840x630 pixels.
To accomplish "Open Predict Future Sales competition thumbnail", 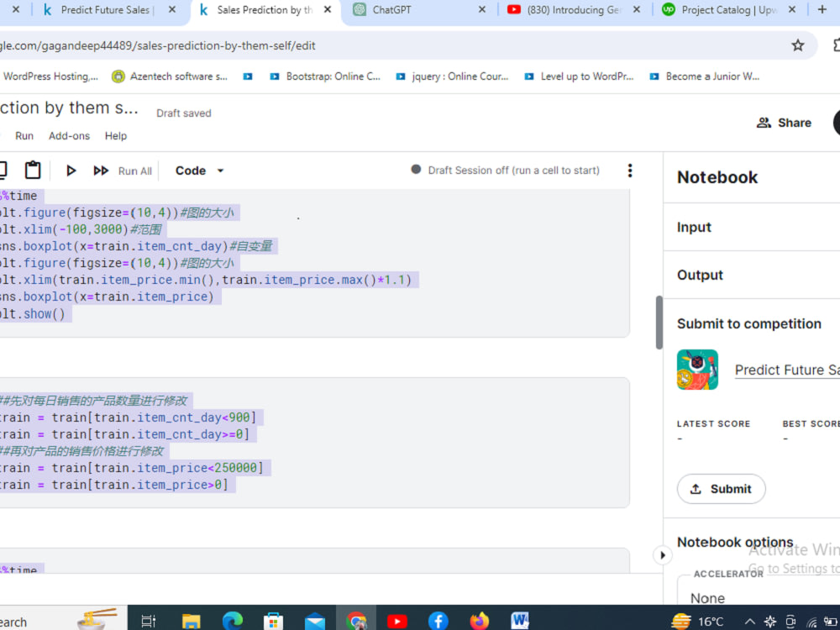I will (x=697, y=370).
